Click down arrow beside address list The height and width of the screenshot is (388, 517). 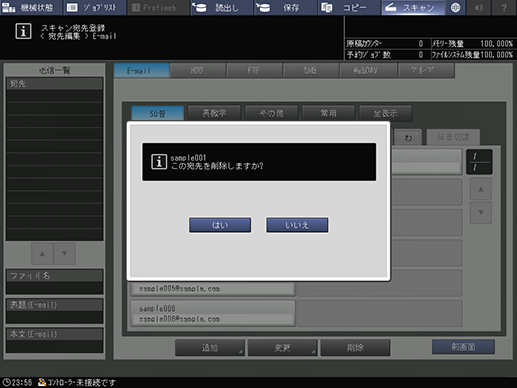pyautogui.click(x=481, y=212)
